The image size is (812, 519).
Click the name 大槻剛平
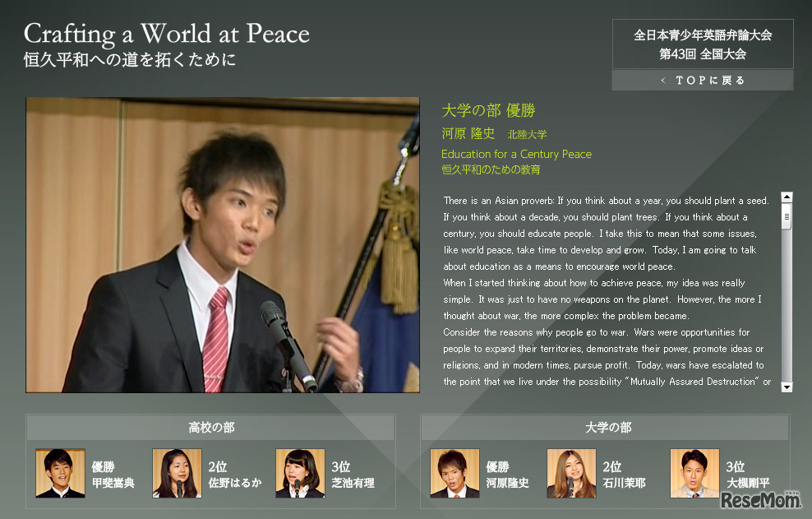pos(748,484)
